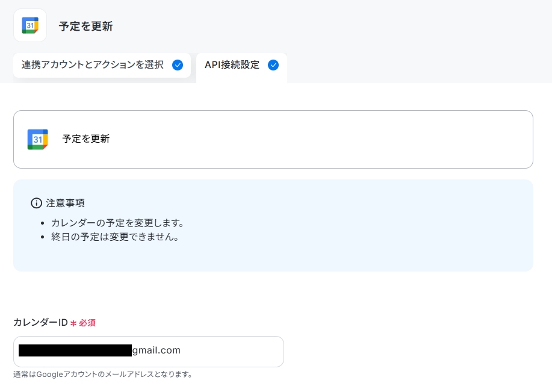The width and height of the screenshot is (552, 392).
Task: Click the note 終日の予定は変更できません。
Action: pyautogui.click(x=115, y=237)
